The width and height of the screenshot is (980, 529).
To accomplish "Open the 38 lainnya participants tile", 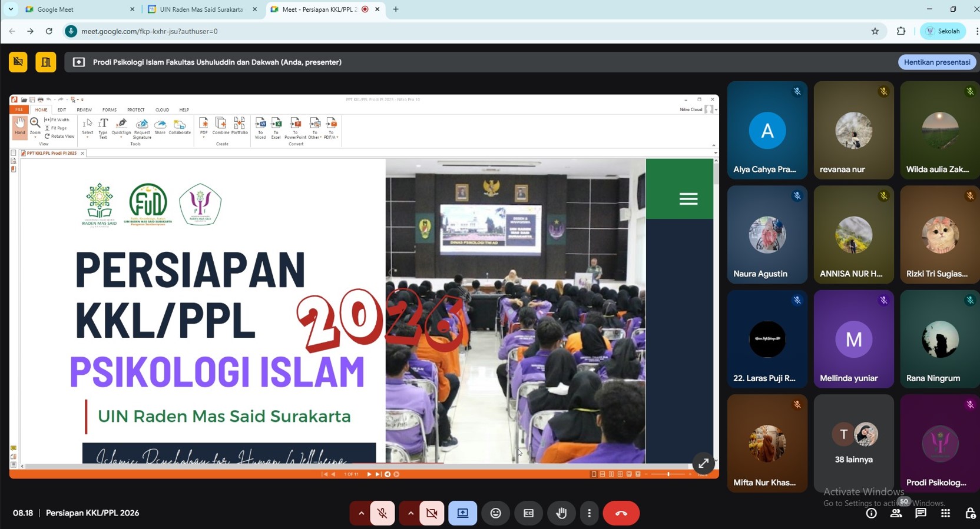I will click(853, 443).
